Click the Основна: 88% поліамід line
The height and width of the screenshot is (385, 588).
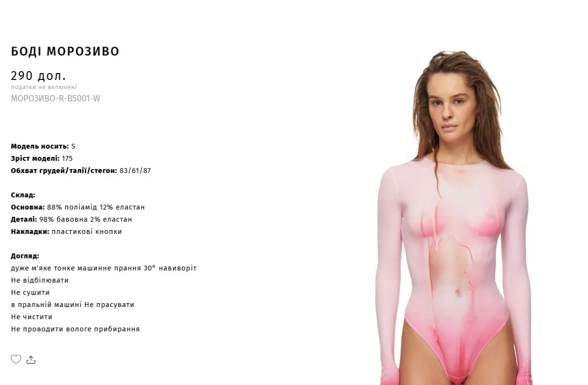78,207
